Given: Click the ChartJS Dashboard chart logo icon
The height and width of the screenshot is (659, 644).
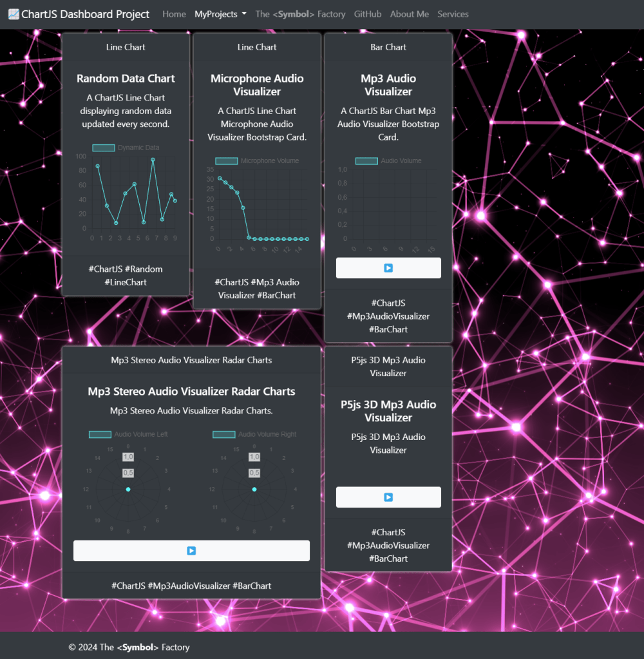Looking at the screenshot, I should pos(14,14).
